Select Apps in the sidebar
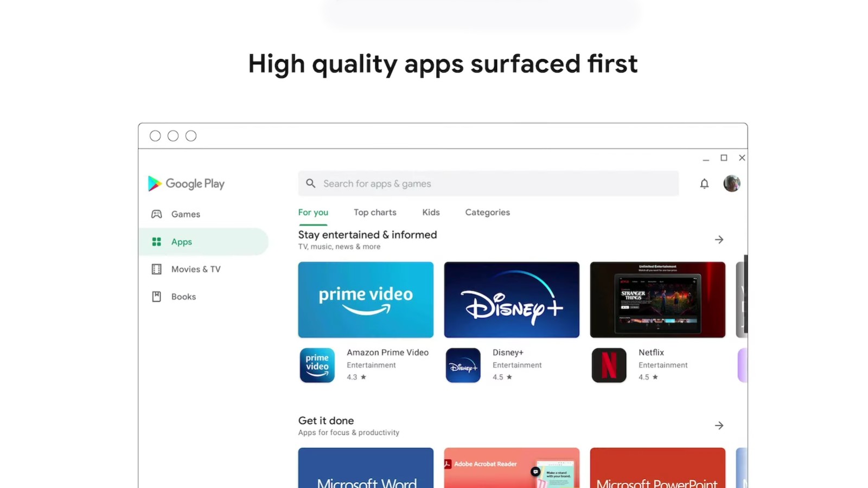The image size is (868, 488). click(x=203, y=242)
